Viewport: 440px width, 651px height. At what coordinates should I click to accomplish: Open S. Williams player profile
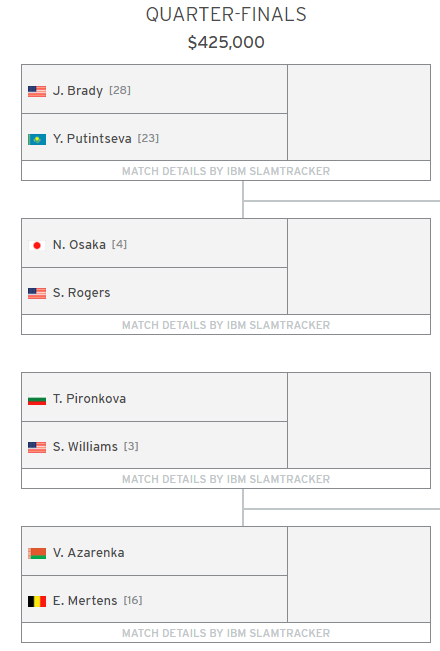tap(85, 447)
